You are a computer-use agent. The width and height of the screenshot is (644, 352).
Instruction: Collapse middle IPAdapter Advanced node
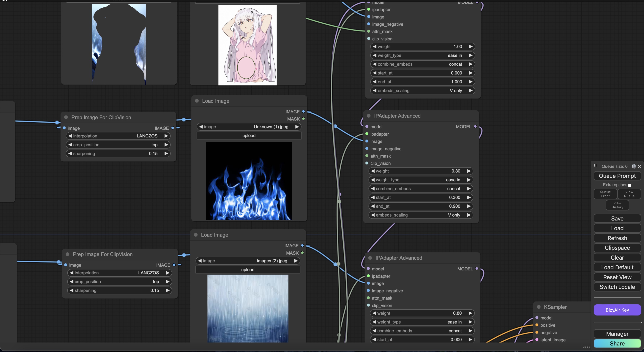[x=369, y=116]
